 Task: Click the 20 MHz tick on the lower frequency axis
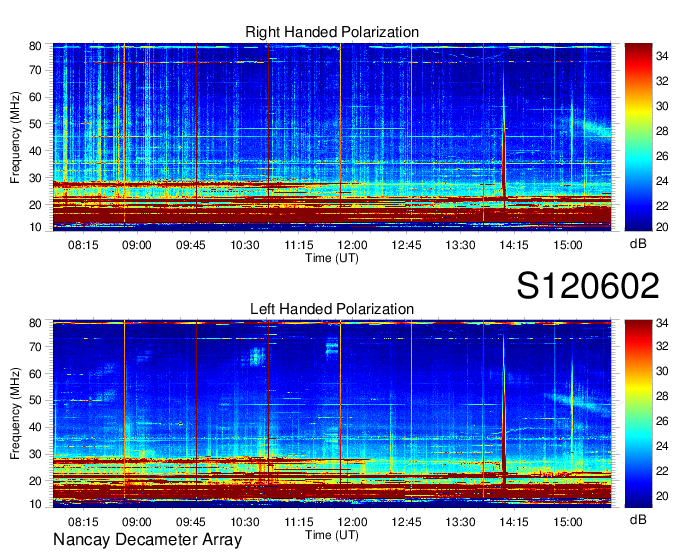[35, 481]
